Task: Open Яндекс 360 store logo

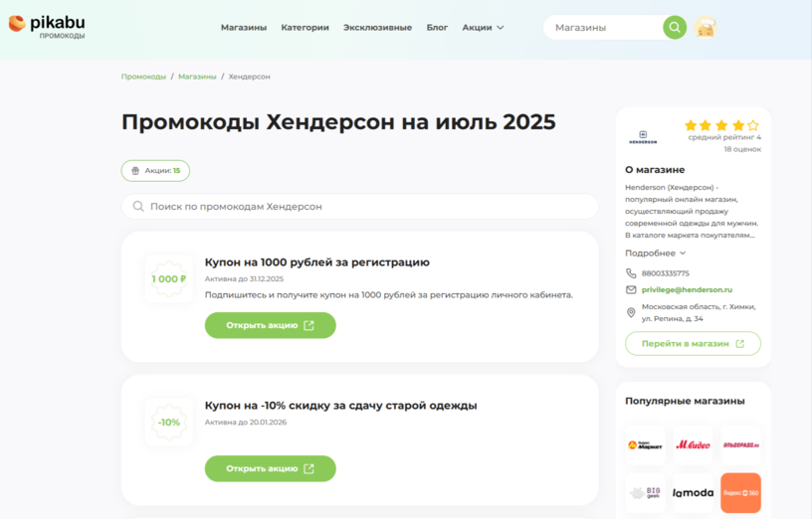Action: click(740, 492)
